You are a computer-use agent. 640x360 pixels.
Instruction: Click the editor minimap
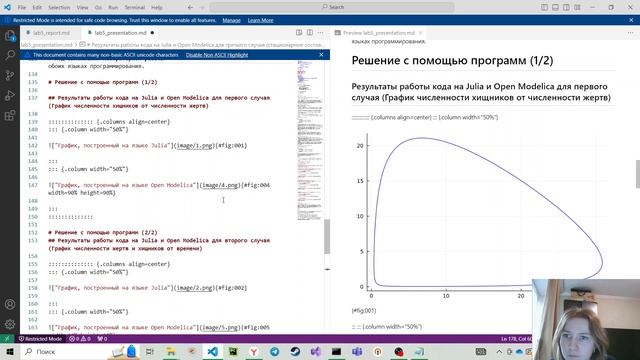pyautogui.click(x=310, y=141)
